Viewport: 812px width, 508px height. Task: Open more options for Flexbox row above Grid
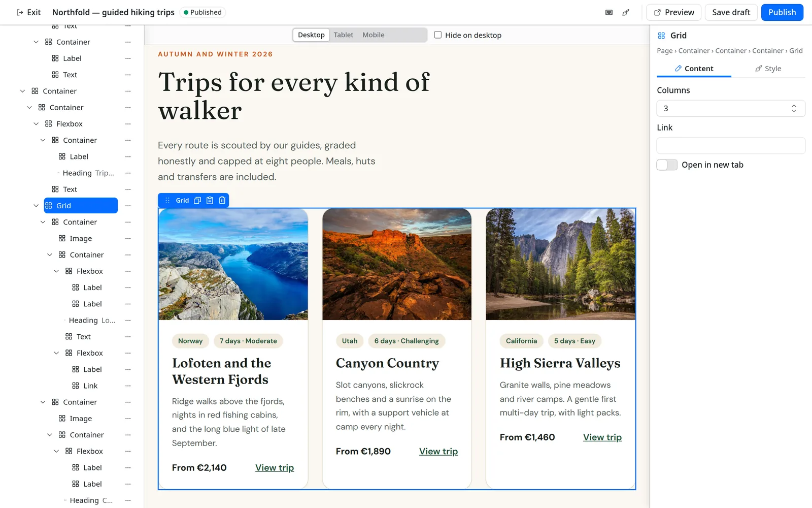128,124
